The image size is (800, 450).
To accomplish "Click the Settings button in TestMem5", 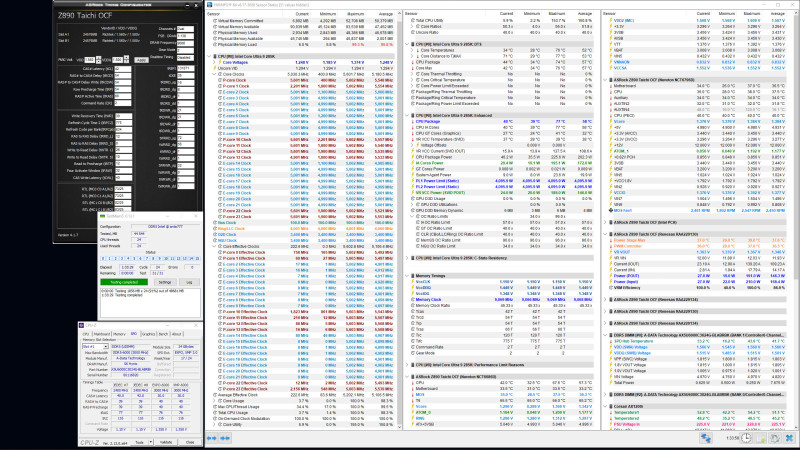I will [164, 282].
